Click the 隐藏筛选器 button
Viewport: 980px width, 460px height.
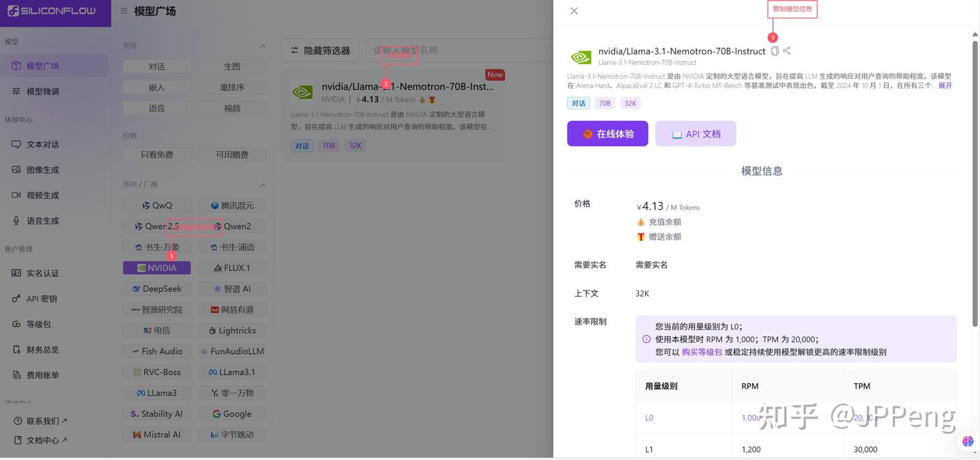[320, 50]
